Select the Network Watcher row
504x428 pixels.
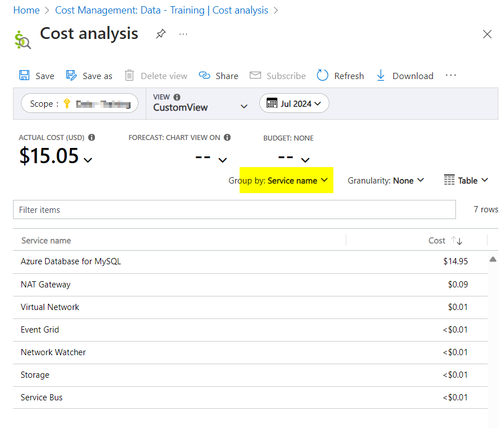click(x=250, y=352)
